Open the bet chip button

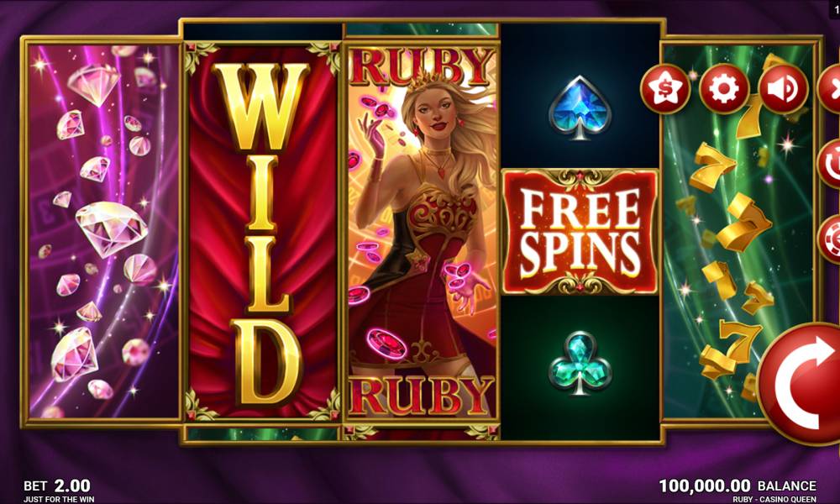point(829,239)
